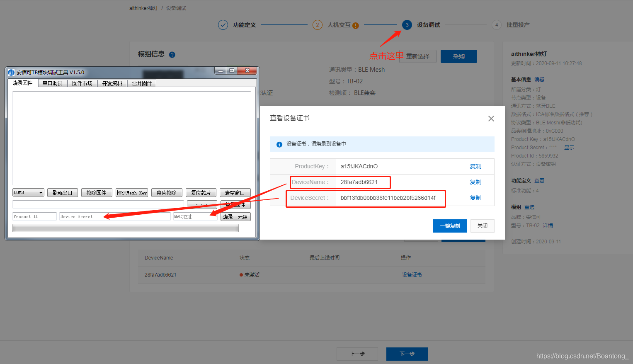This screenshot has width=633, height=364.
Task: Click the 重新选择 button
Action: pyautogui.click(x=418, y=56)
